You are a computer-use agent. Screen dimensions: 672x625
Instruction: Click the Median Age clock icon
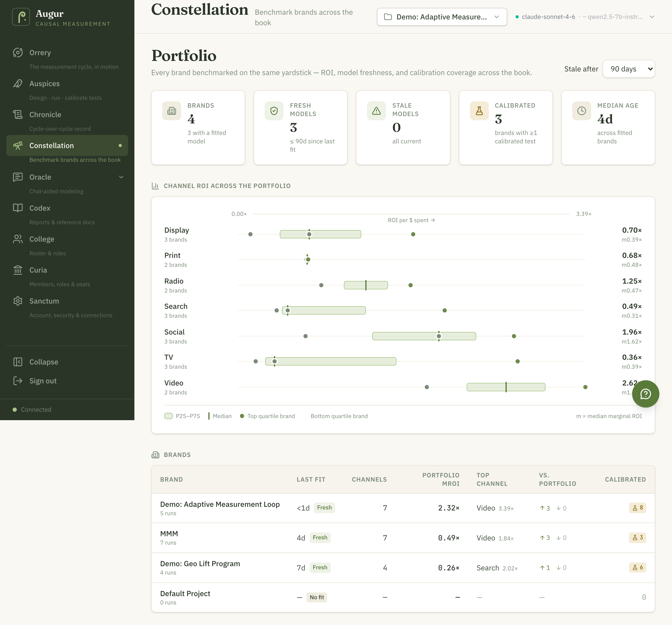coord(581,111)
